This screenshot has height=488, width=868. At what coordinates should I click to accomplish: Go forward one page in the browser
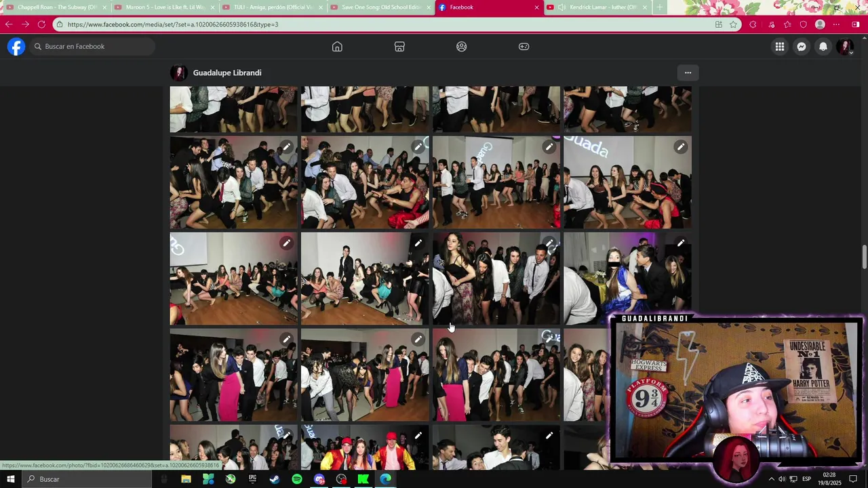(x=25, y=24)
